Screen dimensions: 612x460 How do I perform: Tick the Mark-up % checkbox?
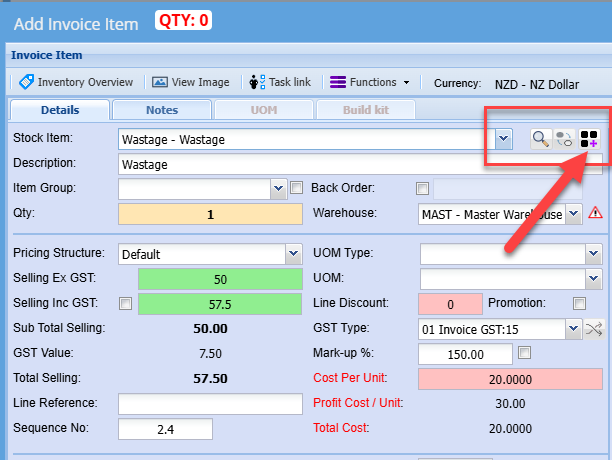[524, 353]
